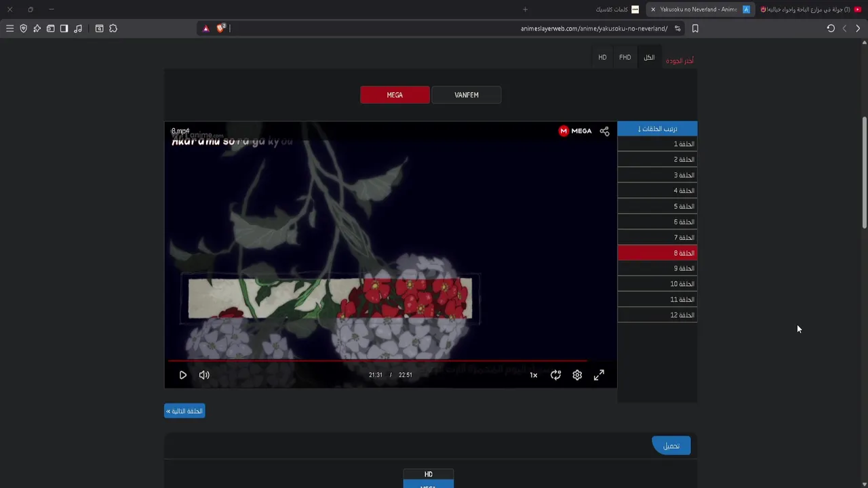Viewport: 868px width, 488px height.
Task: Open episode الحلقة 10
Action: point(657,284)
